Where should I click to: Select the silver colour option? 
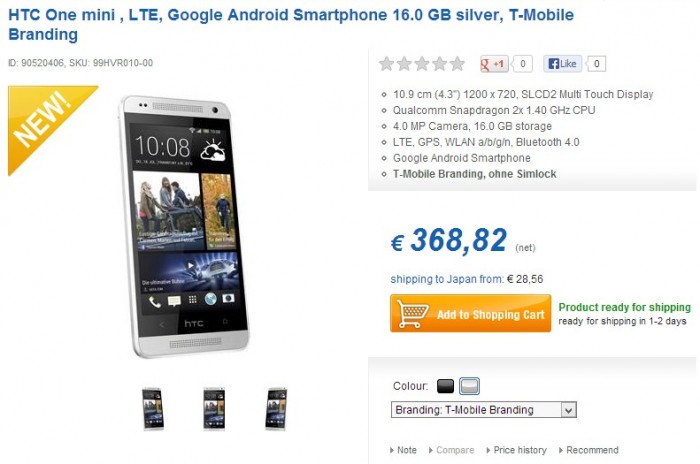(x=469, y=386)
